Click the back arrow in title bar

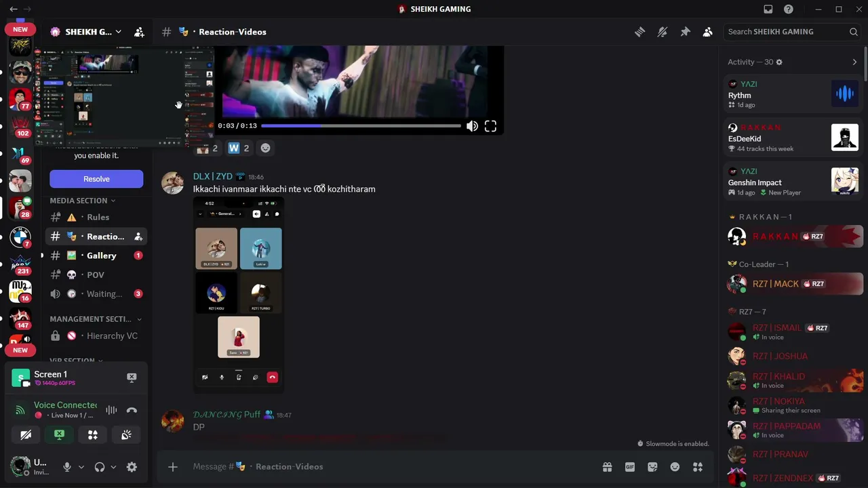[14, 9]
